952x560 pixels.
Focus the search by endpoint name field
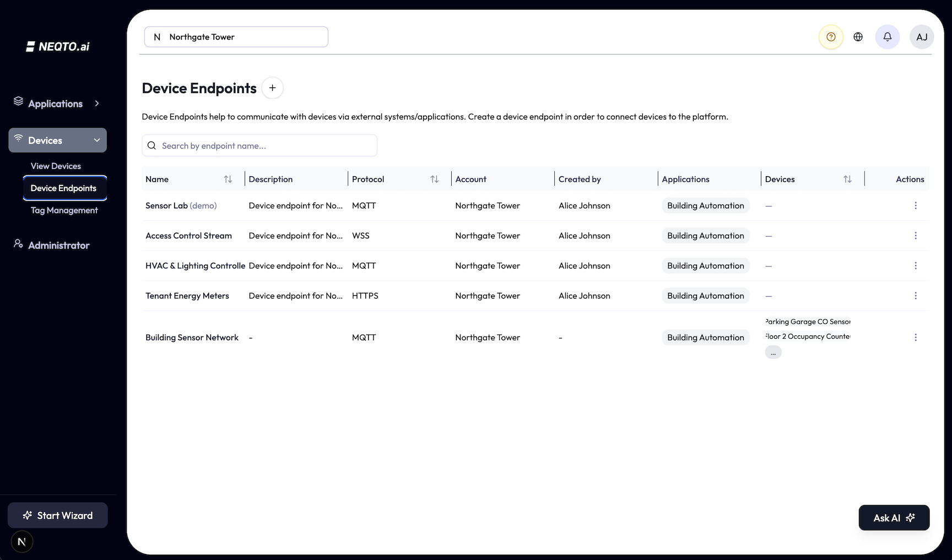click(x=259, y=146)
